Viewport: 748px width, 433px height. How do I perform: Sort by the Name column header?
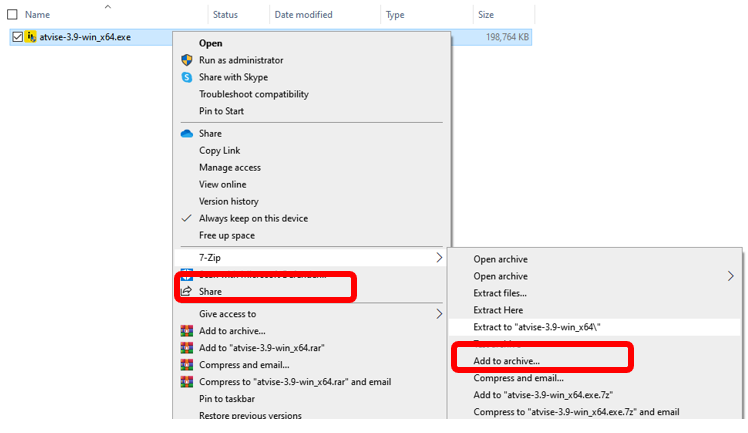click(37, 15)
